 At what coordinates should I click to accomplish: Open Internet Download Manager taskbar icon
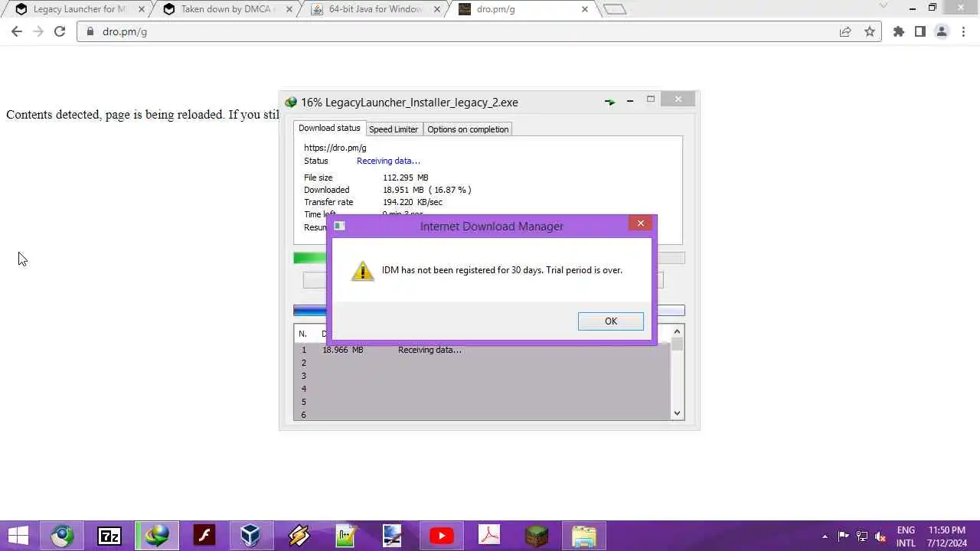(x=157, y=536)
